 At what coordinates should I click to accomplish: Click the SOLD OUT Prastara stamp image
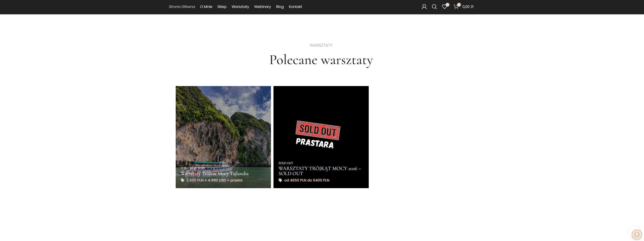tap(318, 135)
